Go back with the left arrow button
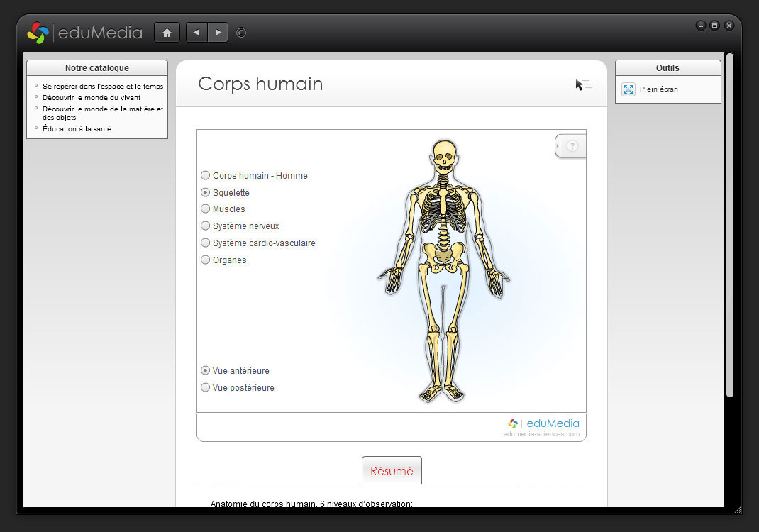The height and width of the screenshot is (532, 759). click(196, 33)
